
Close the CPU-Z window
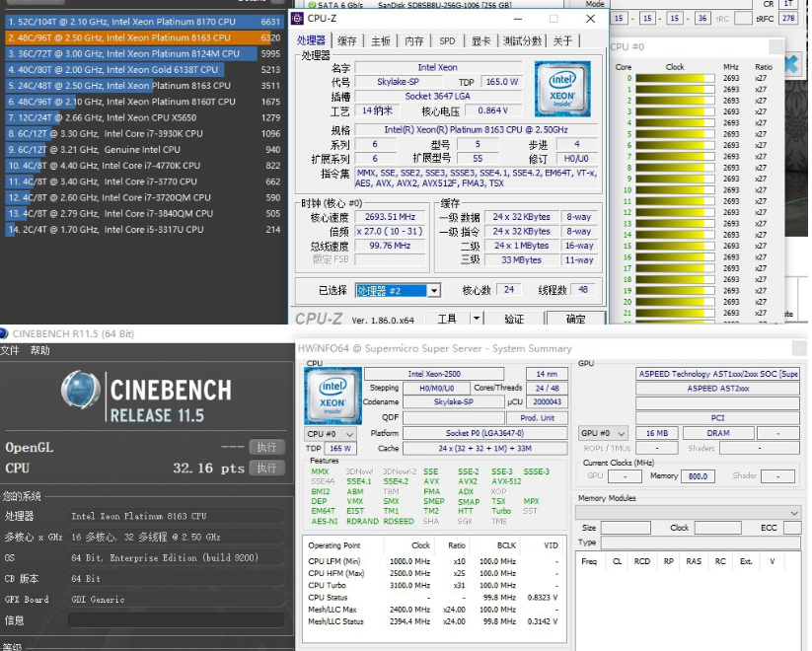[590, 19]
